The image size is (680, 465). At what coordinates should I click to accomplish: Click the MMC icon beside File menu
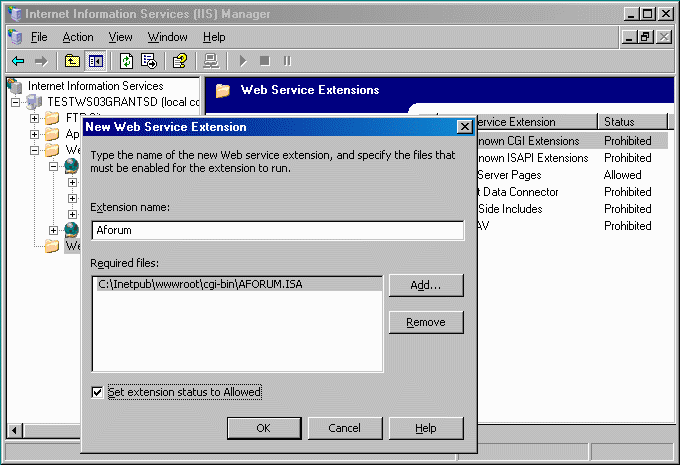pos(16,37)
